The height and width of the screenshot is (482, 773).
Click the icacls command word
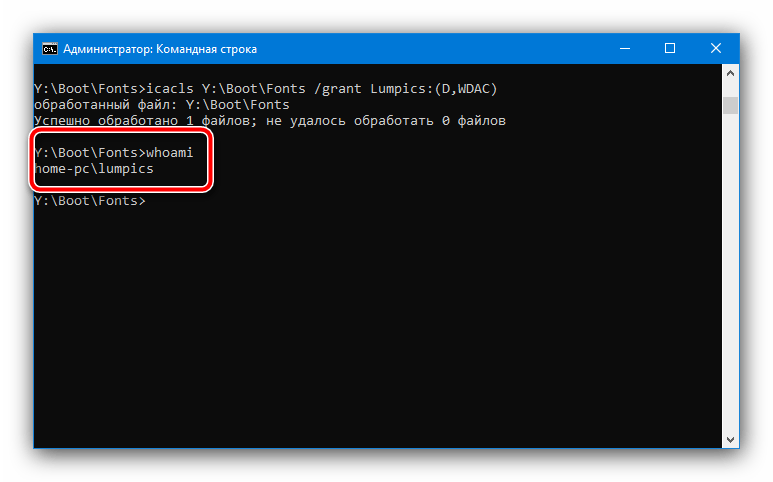click(170, 89)
